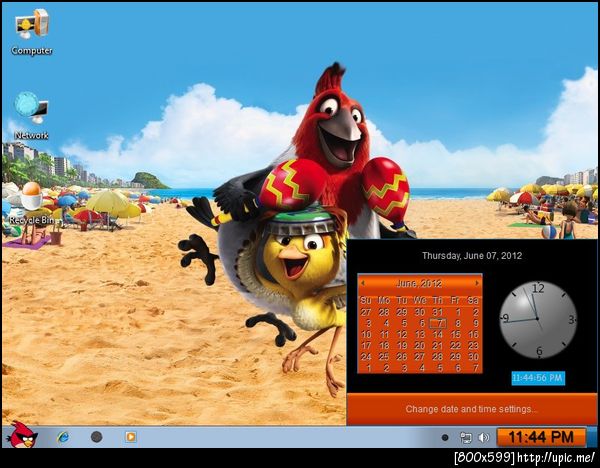Select day 15 in the calendar

[x=455, y=334]
